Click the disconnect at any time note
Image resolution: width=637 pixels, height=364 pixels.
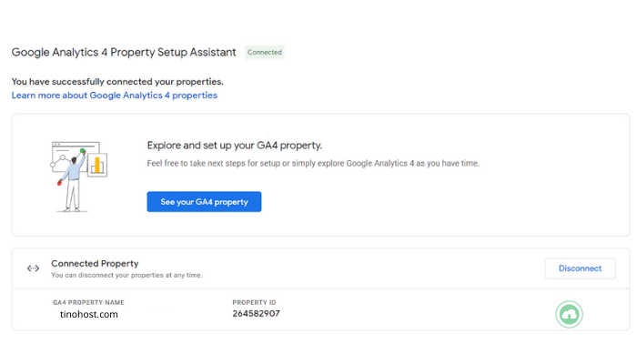tap(126, 275)
